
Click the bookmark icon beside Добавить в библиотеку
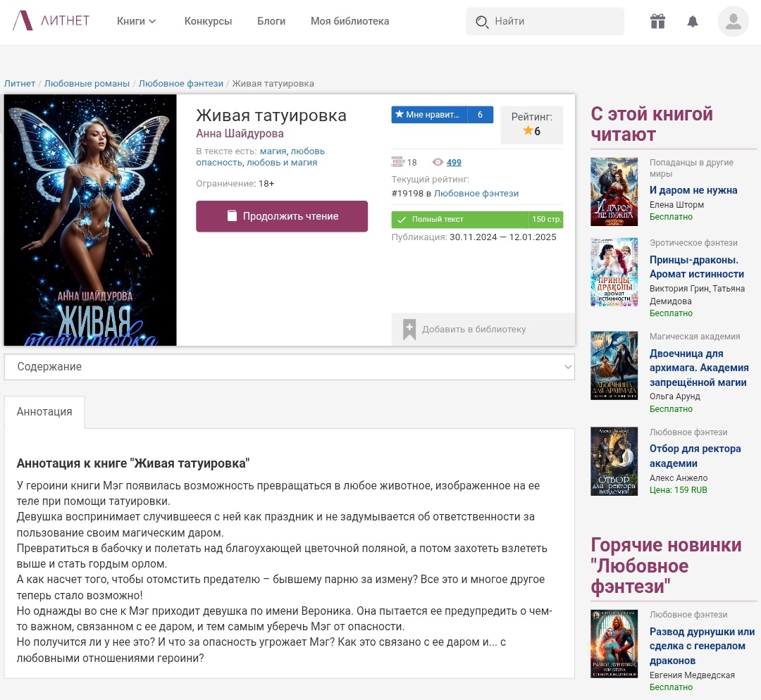(x=409, y=330)
